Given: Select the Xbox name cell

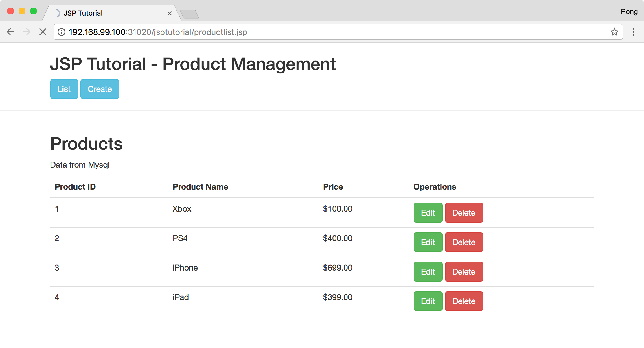Looking at the screenshot, I should pyautogui.click(x=182, y=209).
